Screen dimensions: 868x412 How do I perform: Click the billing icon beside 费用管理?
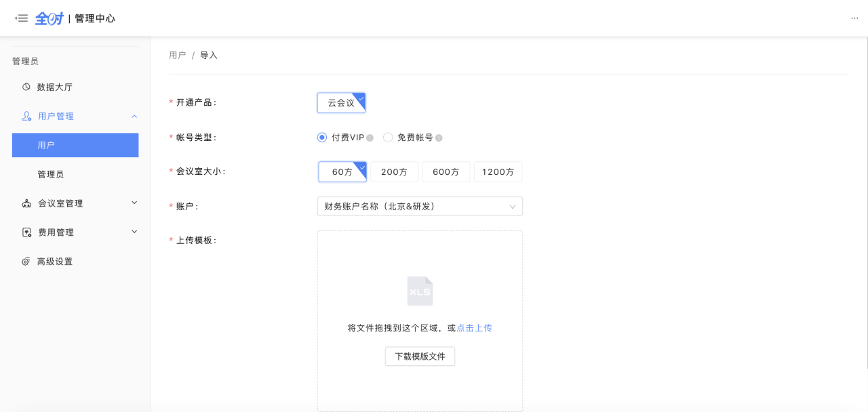click(x=26, y=232)
